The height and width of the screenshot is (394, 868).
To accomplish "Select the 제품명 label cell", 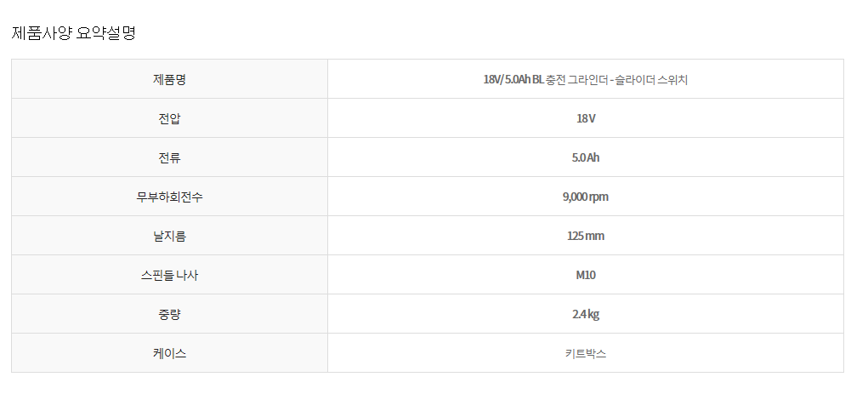I will pyautogui.click(x=169, y=79).
